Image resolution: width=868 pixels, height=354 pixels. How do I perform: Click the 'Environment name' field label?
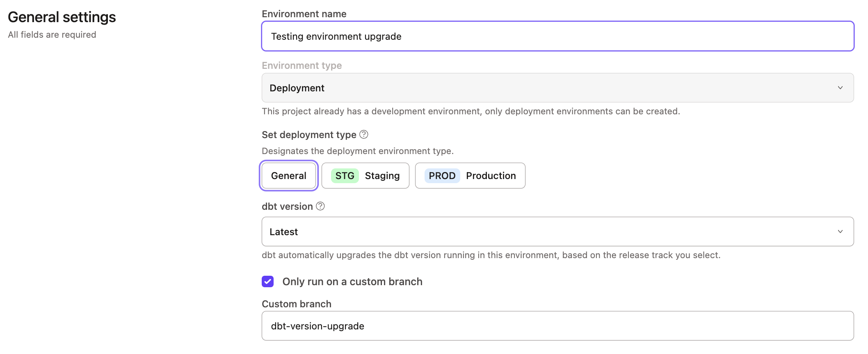click(x=304, y=14)
